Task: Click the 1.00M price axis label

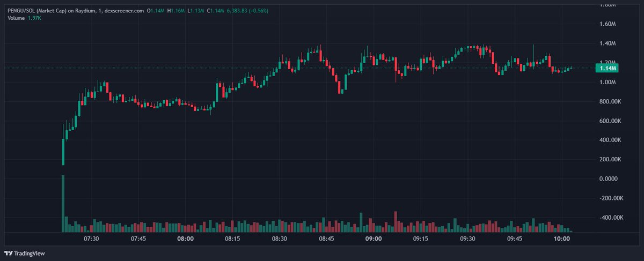Action: (x=607, y=82)
